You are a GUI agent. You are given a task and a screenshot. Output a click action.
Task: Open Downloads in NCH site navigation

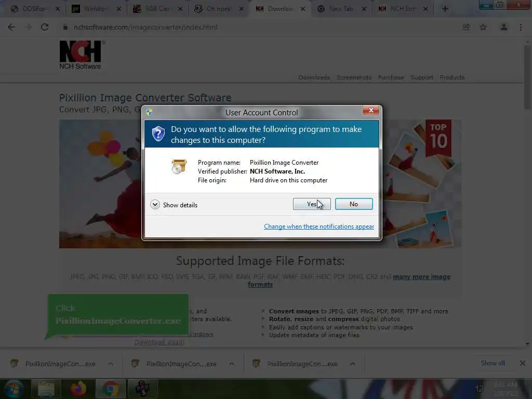[x=314, y=77]
